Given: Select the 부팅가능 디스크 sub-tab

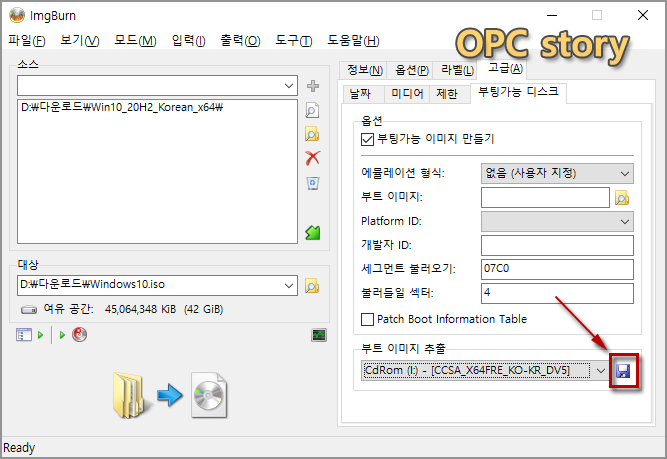Looking at the screenshot, I should [518, 92].
